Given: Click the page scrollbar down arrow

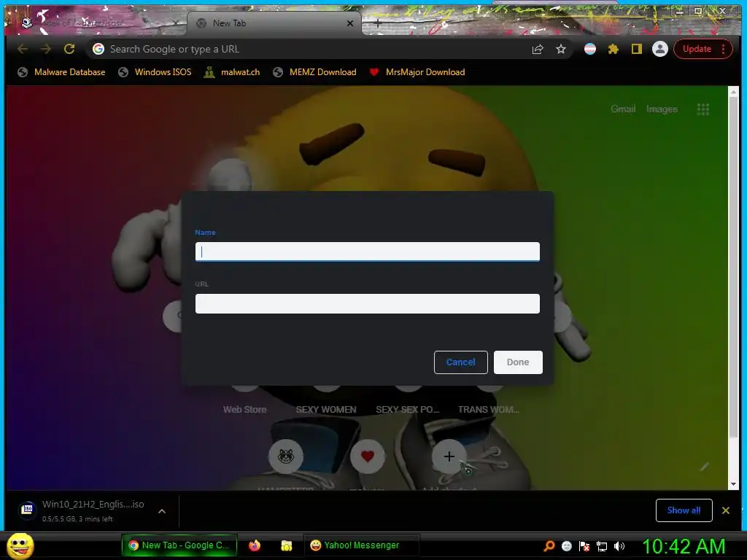Looking at the screenshot, I should 733,484.
